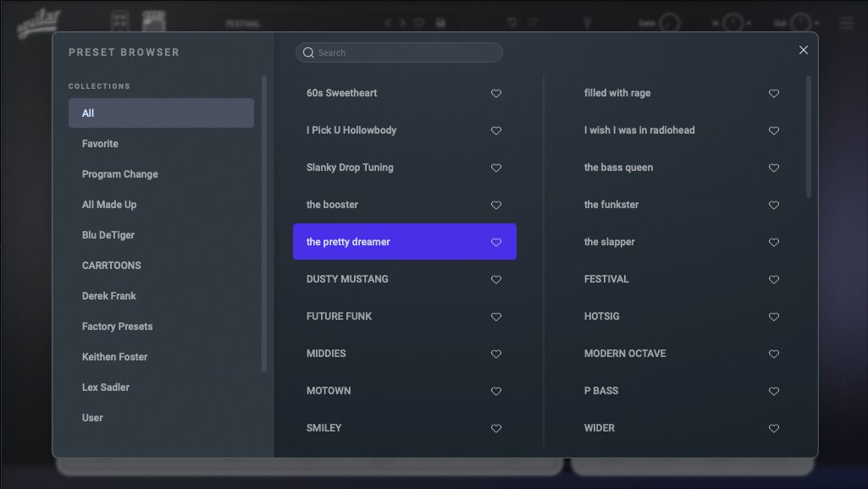Click heart next to the bass queen
The width and height of the screenshot is (868, 489).
click(x=773, y=168)
